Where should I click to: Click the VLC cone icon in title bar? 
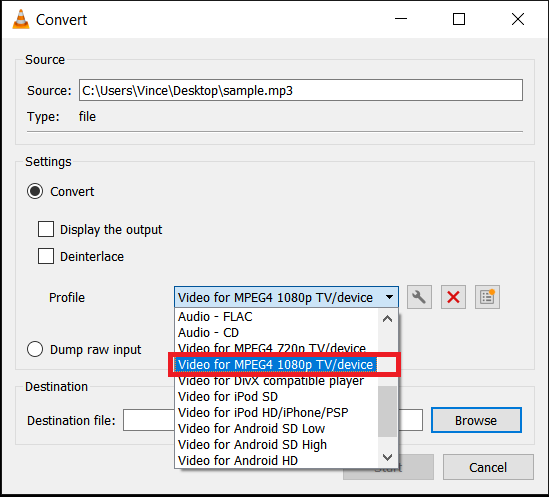(x=21, y=19)
